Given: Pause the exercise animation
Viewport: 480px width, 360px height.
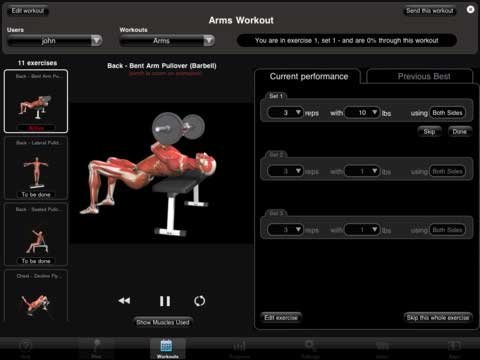Looking at the screenshot, I should coord(165,301).
